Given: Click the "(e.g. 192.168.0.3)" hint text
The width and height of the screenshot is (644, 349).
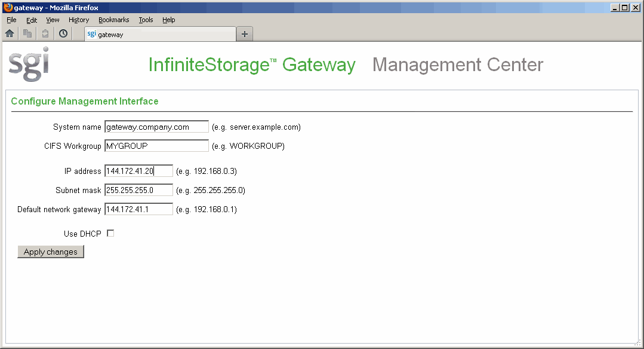Looking at the screenshot, I should (206, 171).
